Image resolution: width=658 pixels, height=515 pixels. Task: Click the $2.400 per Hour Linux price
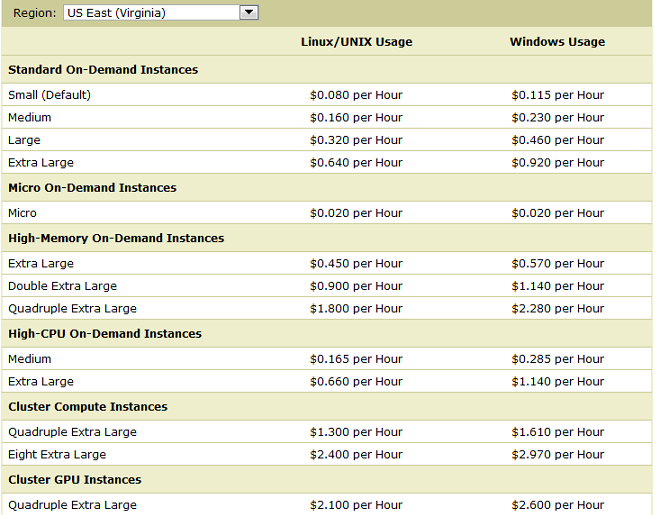click(x=356, y=454)
